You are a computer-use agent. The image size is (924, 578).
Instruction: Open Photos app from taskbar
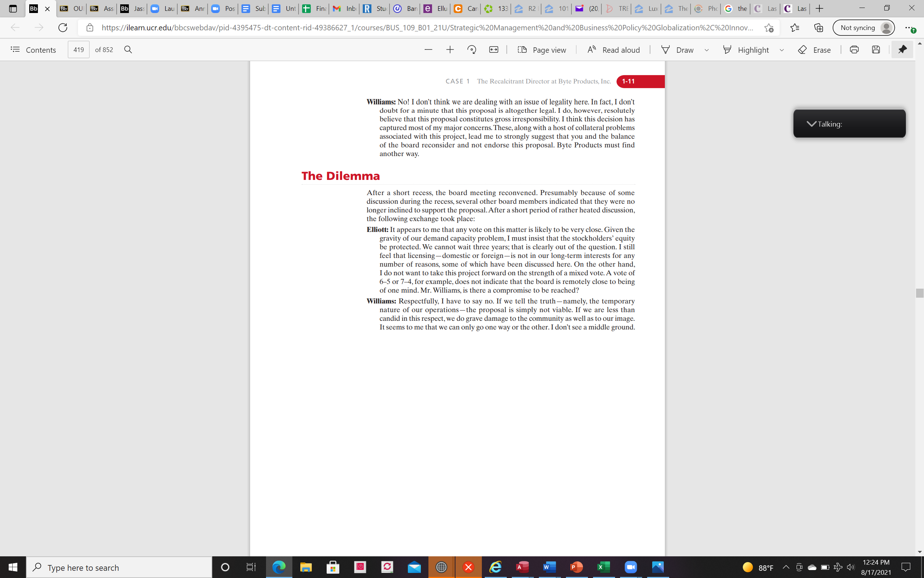(658, 567)
